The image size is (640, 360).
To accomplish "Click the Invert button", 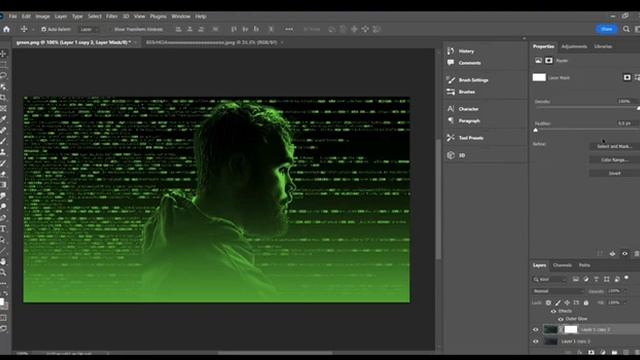I will (614, 173).
